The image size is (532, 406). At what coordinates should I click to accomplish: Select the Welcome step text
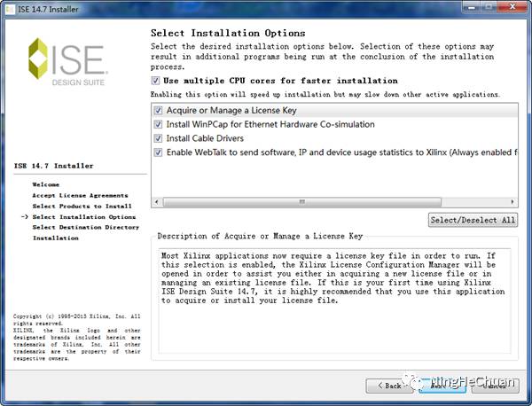[46, 184]
